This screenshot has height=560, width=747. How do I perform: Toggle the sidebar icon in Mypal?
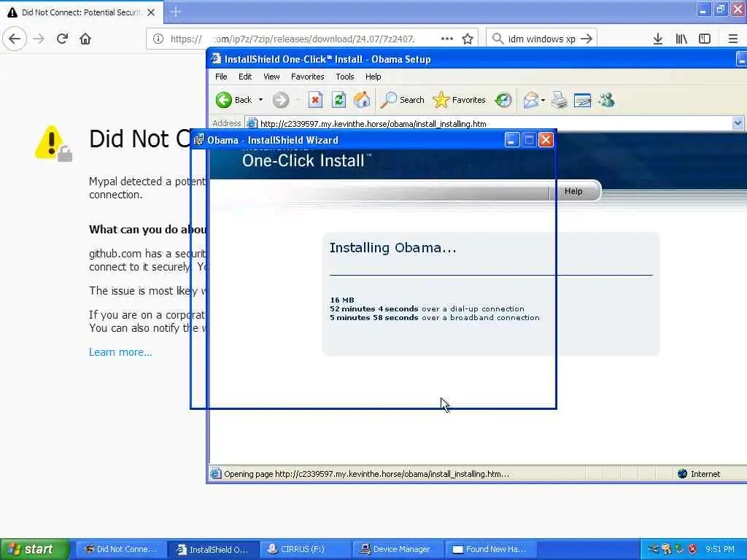705,39
